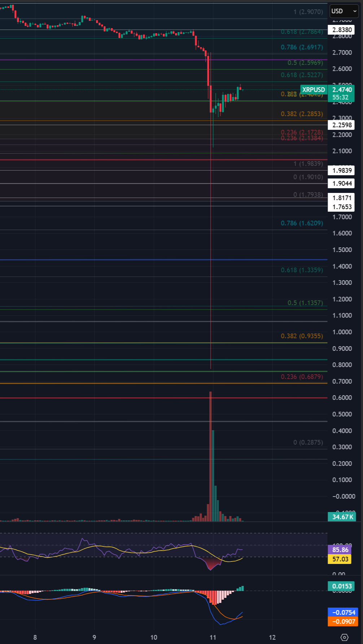Click the date label 9 on time axis

pos(94,638)
